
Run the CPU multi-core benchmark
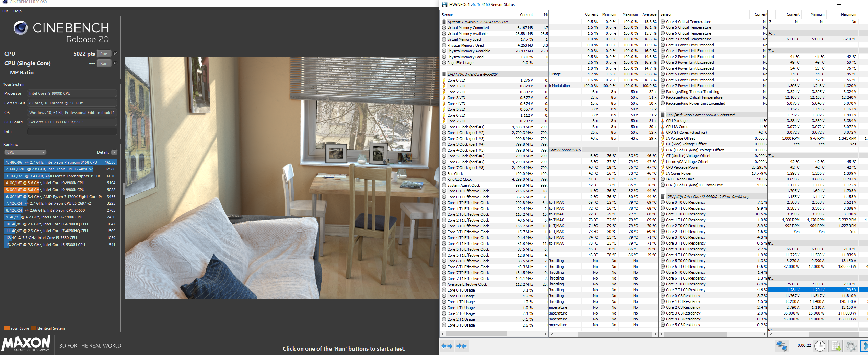tap(104, 54)
